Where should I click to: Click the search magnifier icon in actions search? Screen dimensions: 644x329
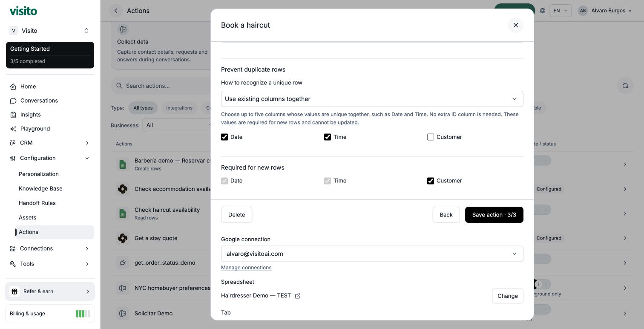click(x=119, y=86)
